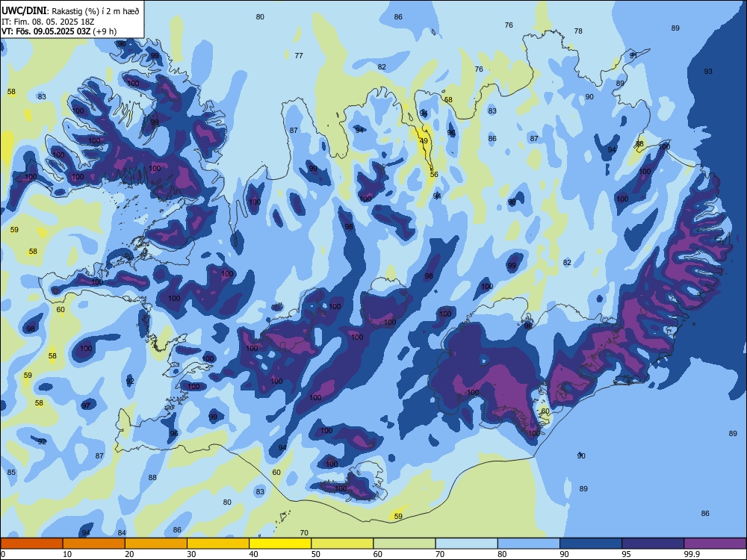Click the pale yellow 50–60 legend swatch
Screen dimensions: 747x560
(x=342, y=544)
